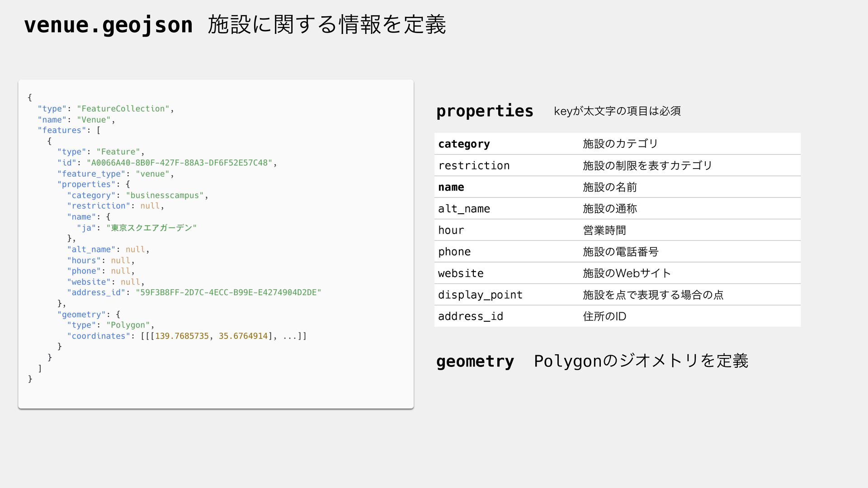This screenshot has height=488, width=868.
Task: Click the "features" key in code
Action: coord(62,130)
